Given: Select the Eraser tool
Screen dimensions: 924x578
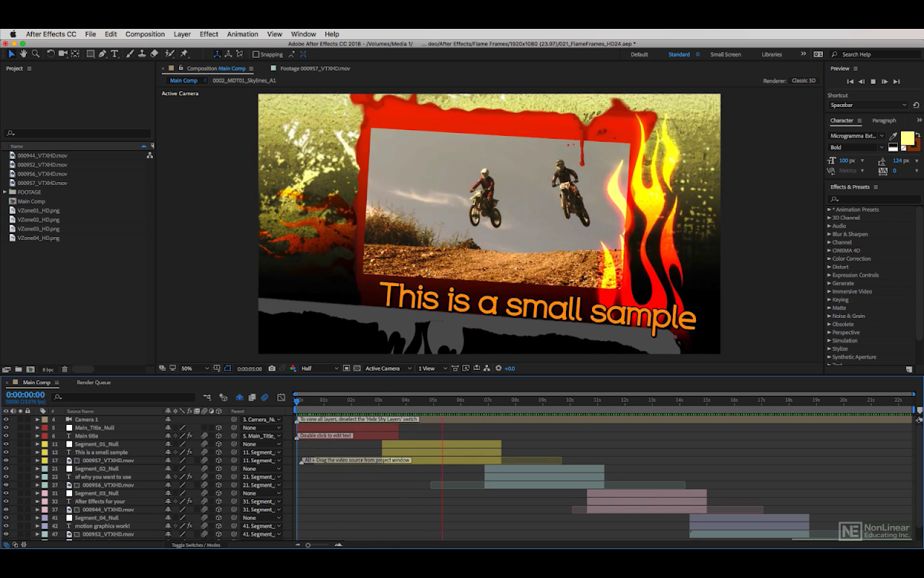Looking at the screenshot, I should click(154, 54).
